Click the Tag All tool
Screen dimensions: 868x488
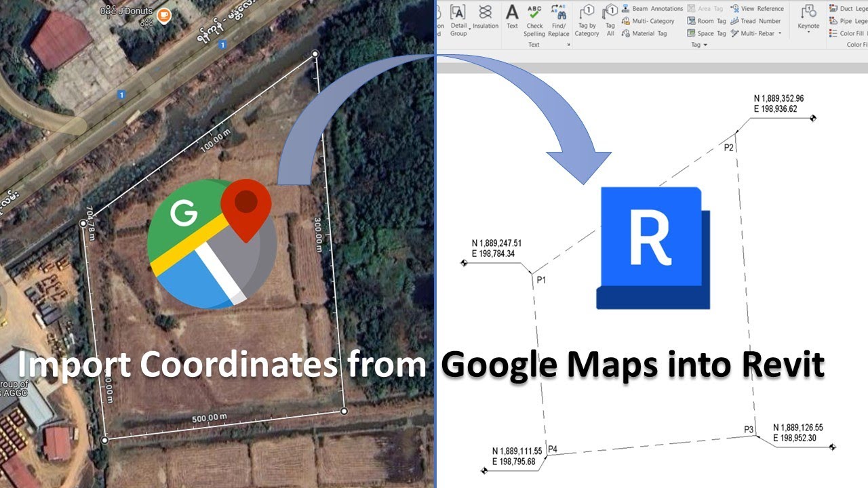(x=610, y=20)
